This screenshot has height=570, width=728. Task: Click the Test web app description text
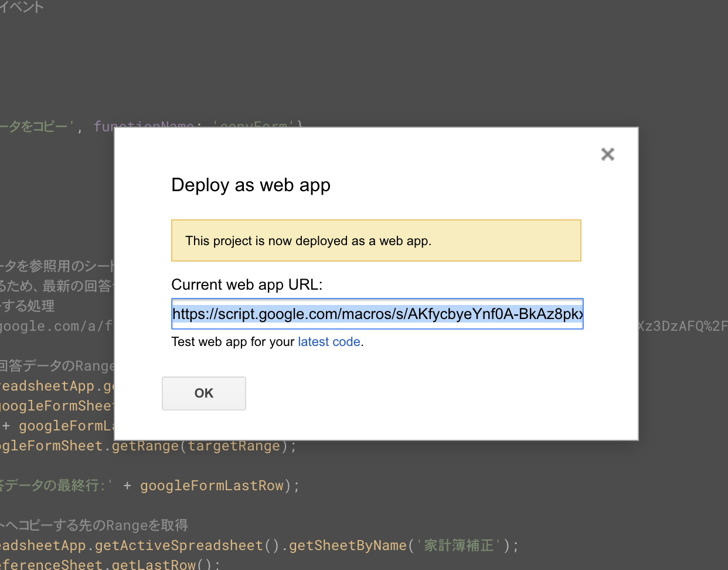click(x=232, y=341)
